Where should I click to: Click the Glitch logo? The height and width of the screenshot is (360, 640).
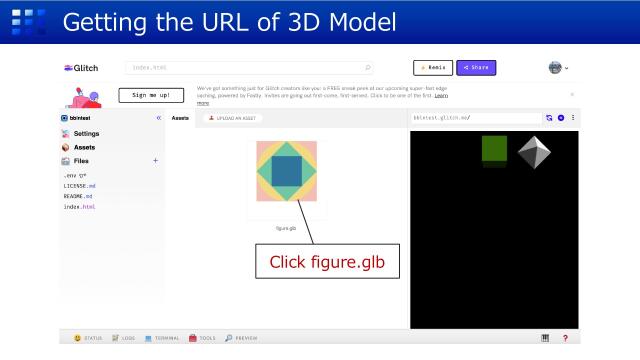pos(81,68)
